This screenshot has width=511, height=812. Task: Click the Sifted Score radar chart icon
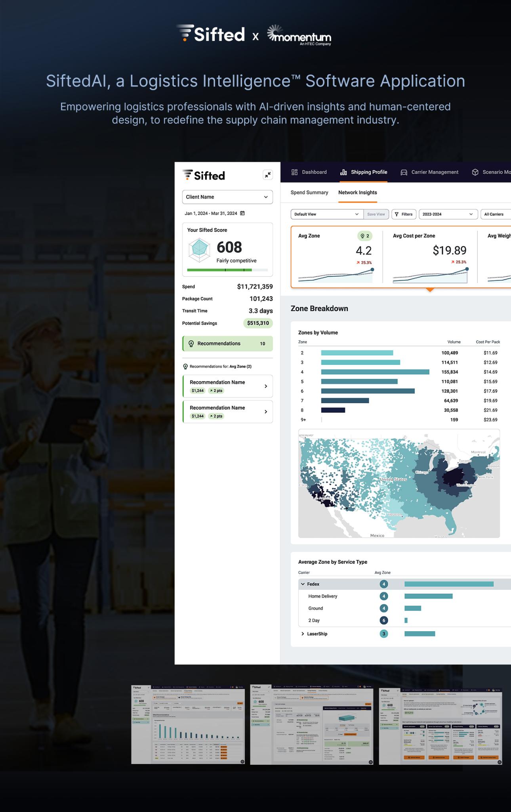tap(199, 250)
